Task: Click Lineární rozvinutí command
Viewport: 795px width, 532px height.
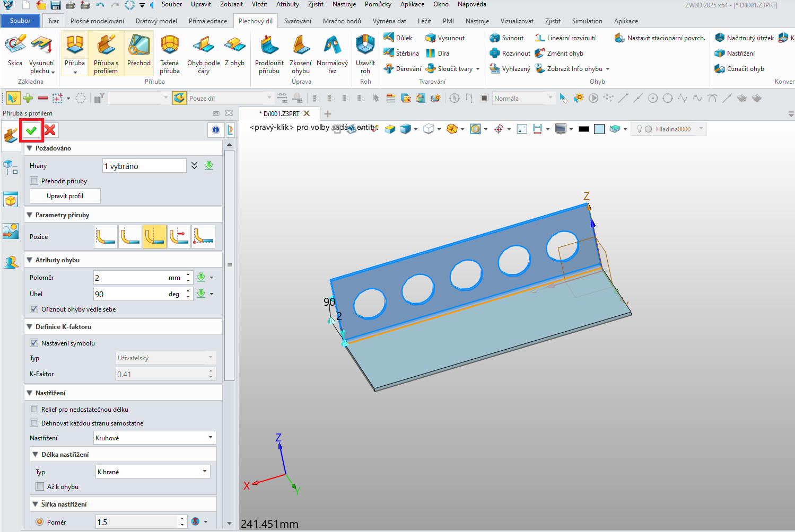Action: click(x=565, y=38)
